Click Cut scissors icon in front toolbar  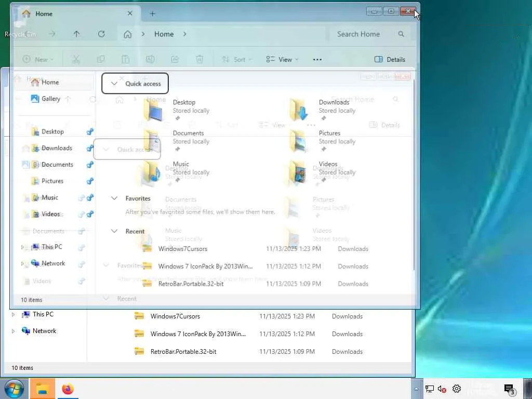76,59
